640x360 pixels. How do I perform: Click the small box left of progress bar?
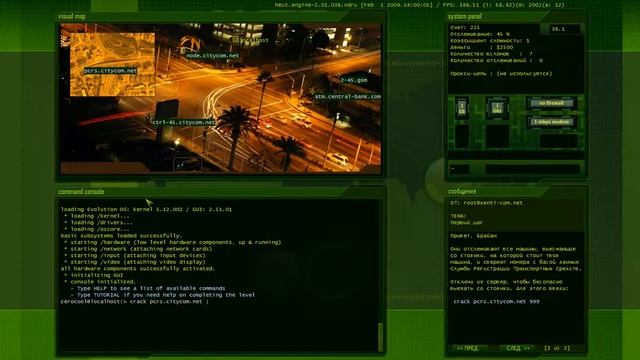pyautogui.click(x=460, y=169)
